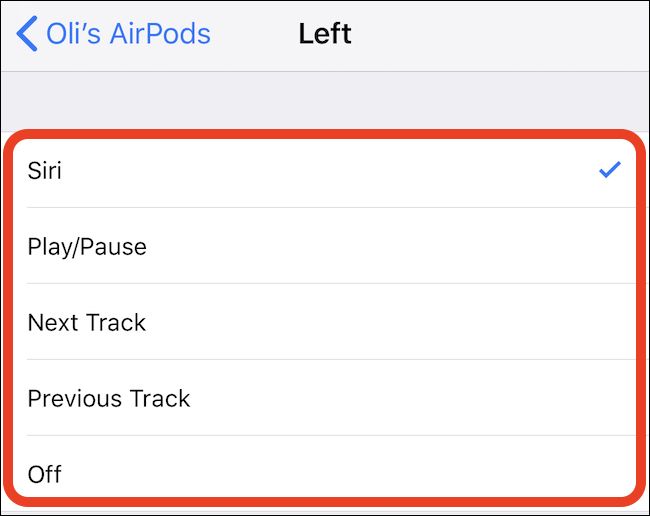Click gray spacer above the options list

point(325,100)
